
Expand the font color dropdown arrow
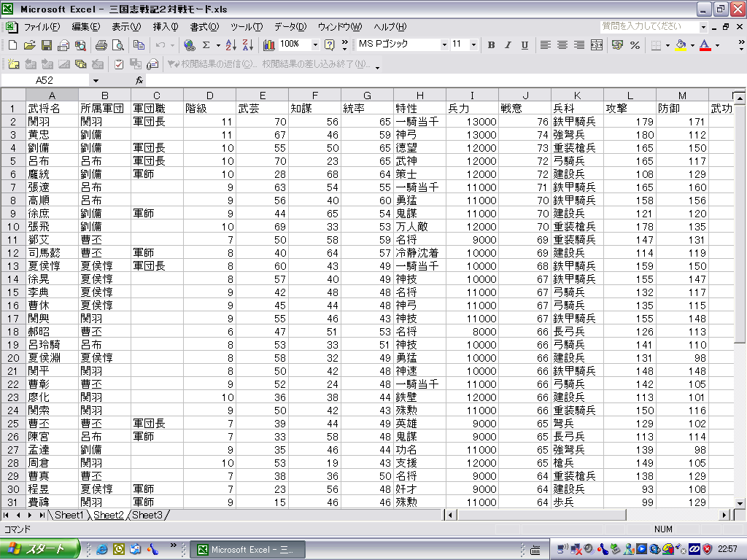tap(718, 45)
